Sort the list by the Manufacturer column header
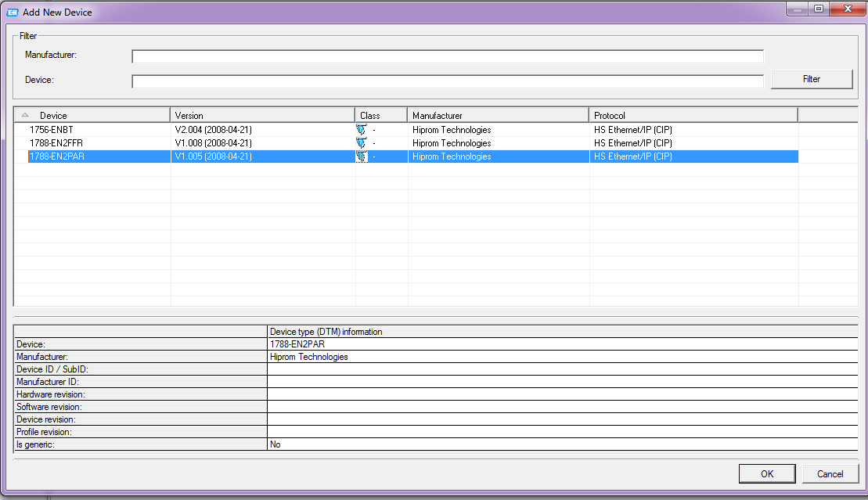This screenshot has height=500, width=868. point(497,115)
